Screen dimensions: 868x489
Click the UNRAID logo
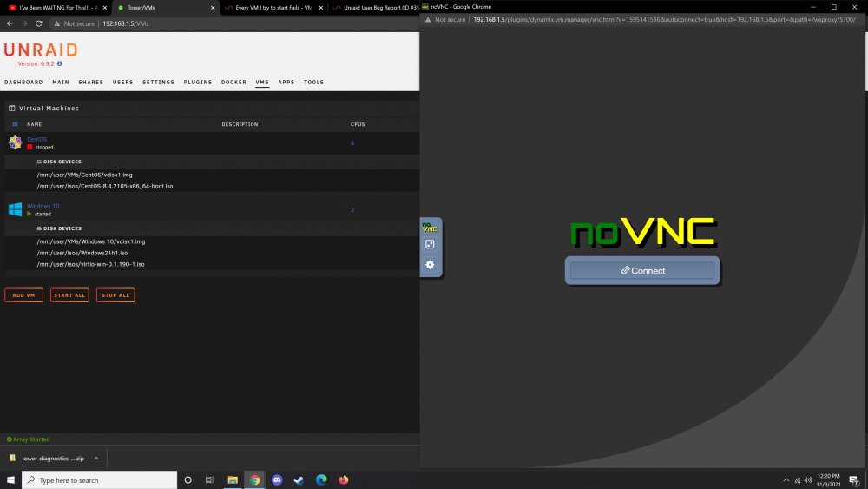pos(41,50)
